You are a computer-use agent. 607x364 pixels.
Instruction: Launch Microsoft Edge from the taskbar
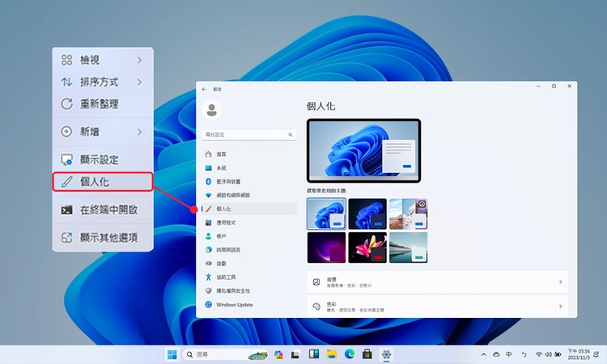pyautogui.click(x=350, y=354)
